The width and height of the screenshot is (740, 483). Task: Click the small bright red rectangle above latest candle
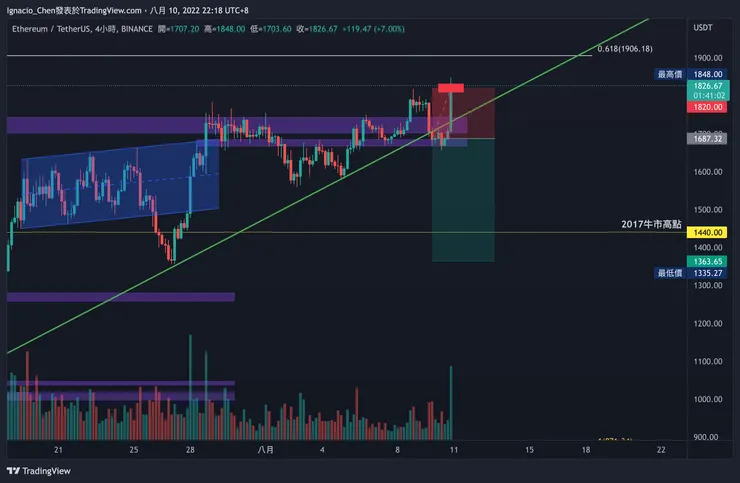coord(451,88)
